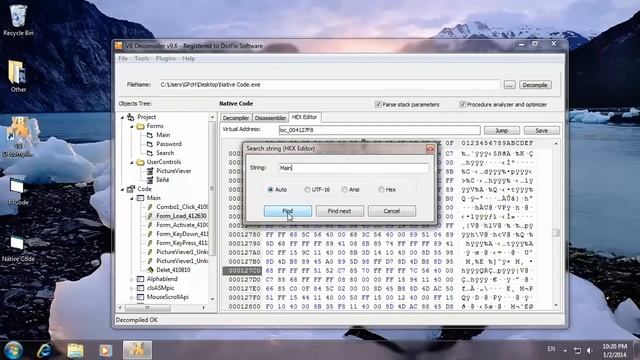Click the Virtual Address input field
Image resolution: width=640 pixels, height=360 pixels.
(379, 130)
